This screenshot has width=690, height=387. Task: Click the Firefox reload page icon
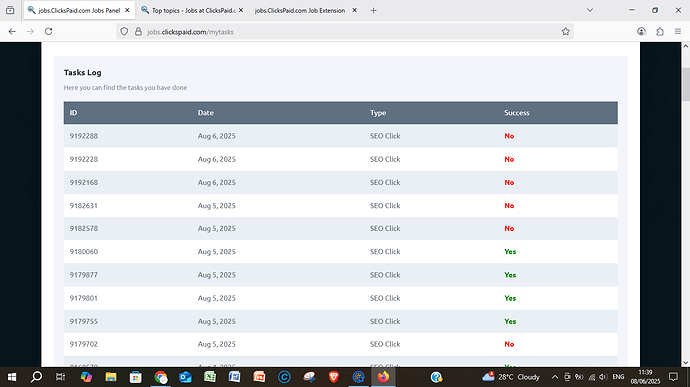pyautogui.click(x=48, y=31)
